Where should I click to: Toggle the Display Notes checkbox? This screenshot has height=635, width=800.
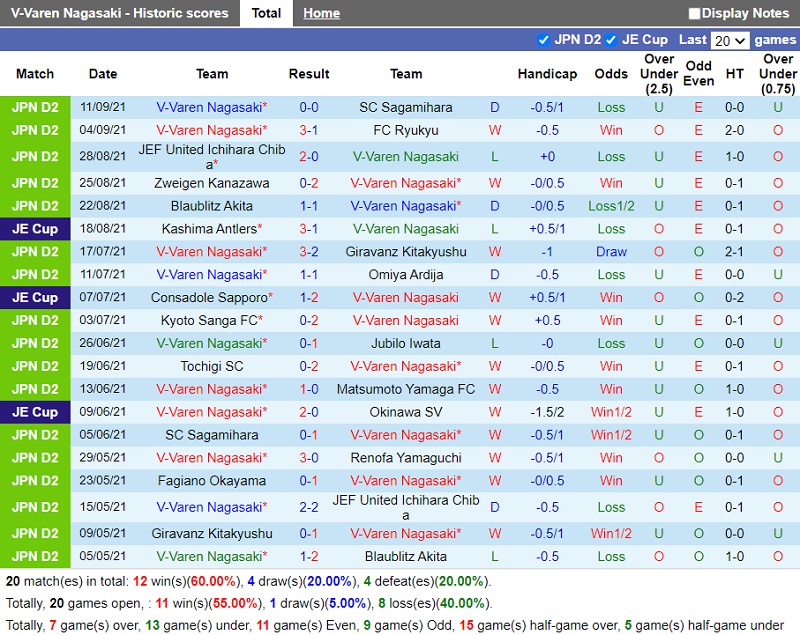(695, 14)
